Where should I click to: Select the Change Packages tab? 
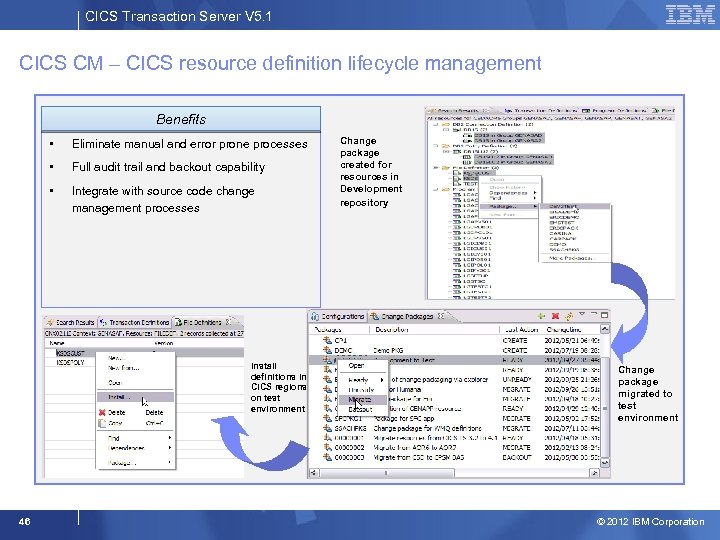point(407,316)
